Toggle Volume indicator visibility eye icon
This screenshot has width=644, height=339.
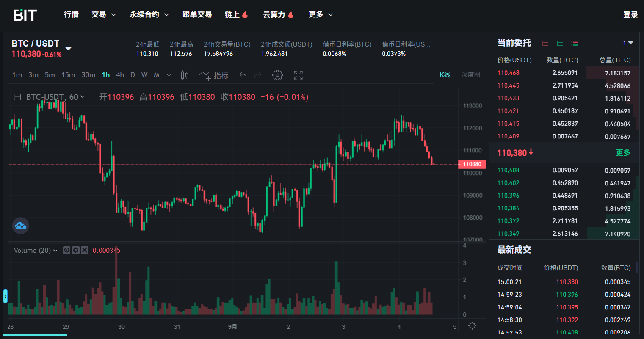click(x=67, y=250)
